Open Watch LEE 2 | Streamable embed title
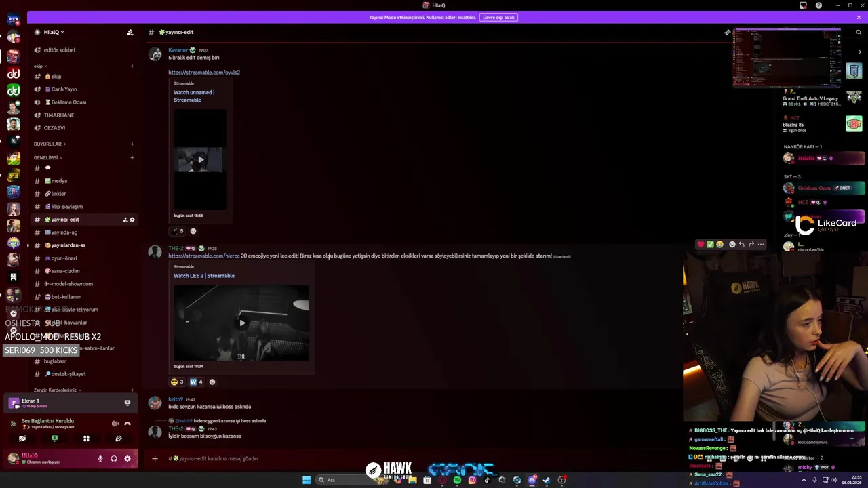The width and height of the screenshot is (868, 488). click(204, 275)
